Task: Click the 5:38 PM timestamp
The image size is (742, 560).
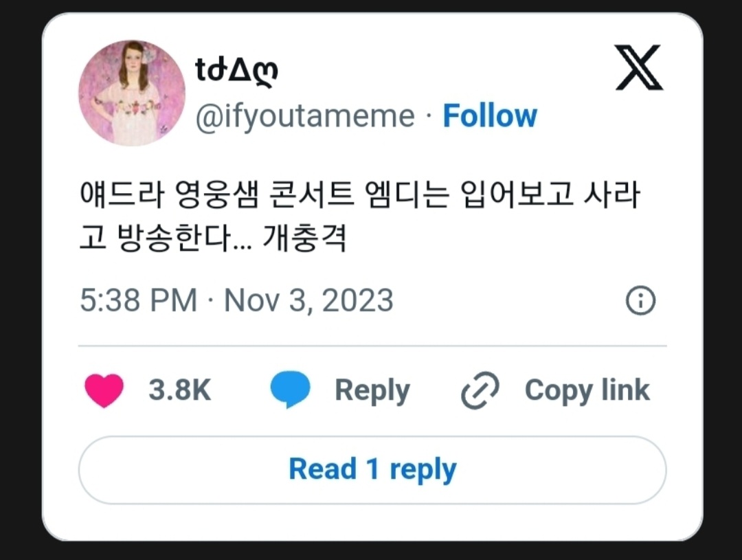Action: tap(138, 301)
